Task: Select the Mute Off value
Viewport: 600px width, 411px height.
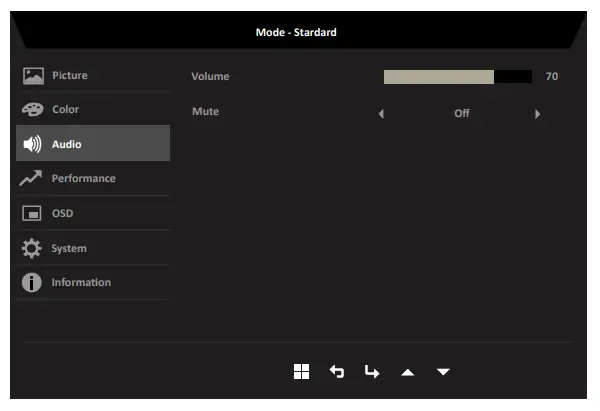Action: (461, 114)
